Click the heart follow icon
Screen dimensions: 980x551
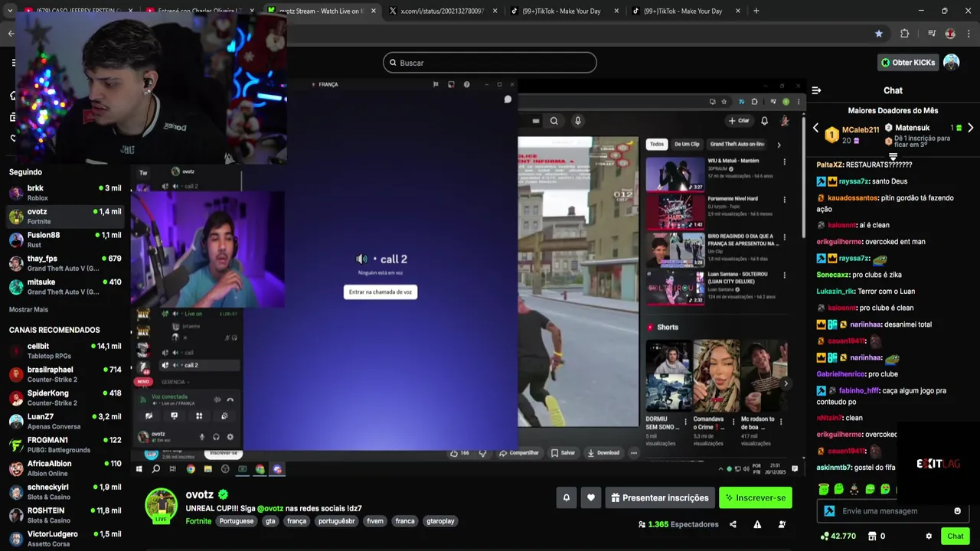click(590, 497)
